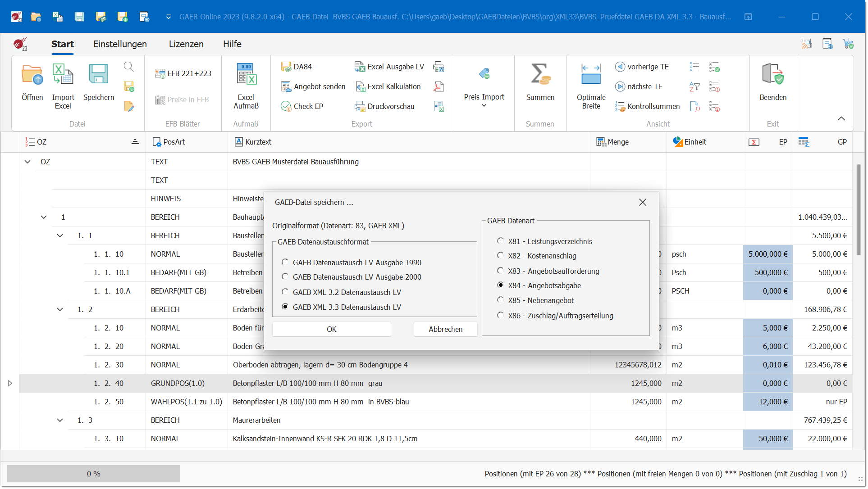Click Abbrechen to cancel saving

click(445, 329)
